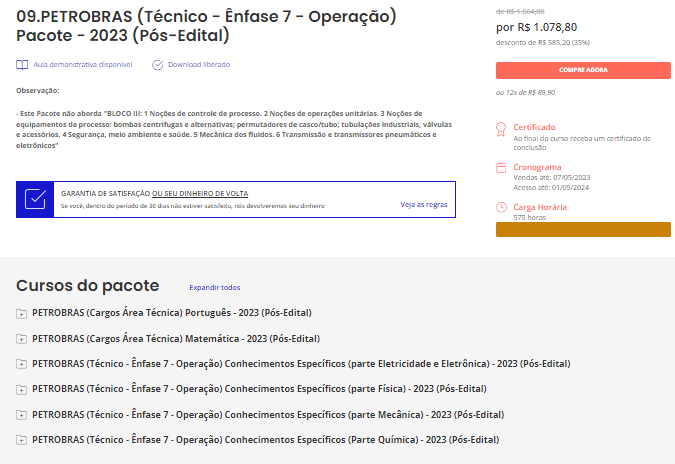Expand the Português course row
The image size is (675, 464).
21,313
